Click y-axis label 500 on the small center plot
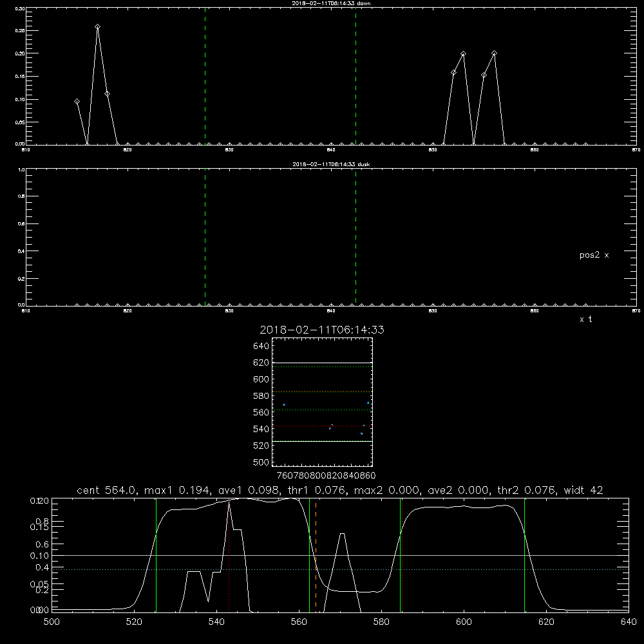The image size is (644, 644). coord(261,462)
